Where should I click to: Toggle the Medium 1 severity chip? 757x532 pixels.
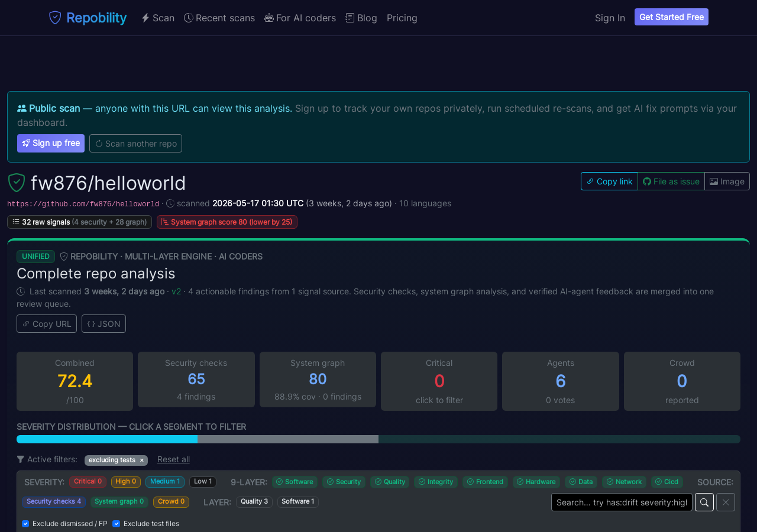(x=165, y=482)
